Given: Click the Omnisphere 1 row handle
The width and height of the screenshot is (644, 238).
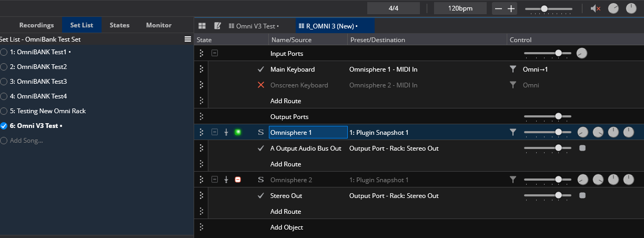Looking at the screenshot, I should point(202,132).
